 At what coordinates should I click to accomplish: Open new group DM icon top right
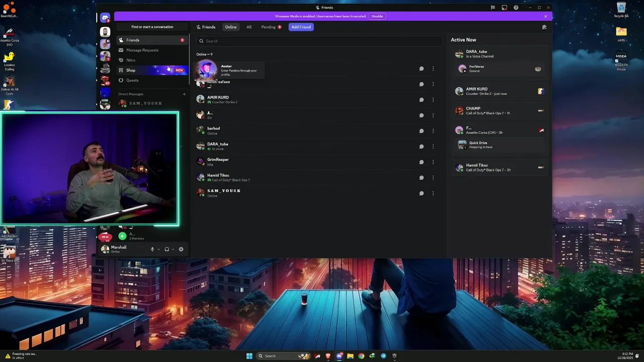(x=544, y=27)
